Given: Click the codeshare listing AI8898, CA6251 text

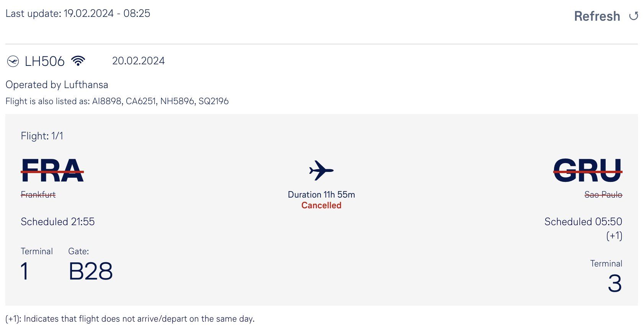Looking at the screenshot, I should pos(124,101).
